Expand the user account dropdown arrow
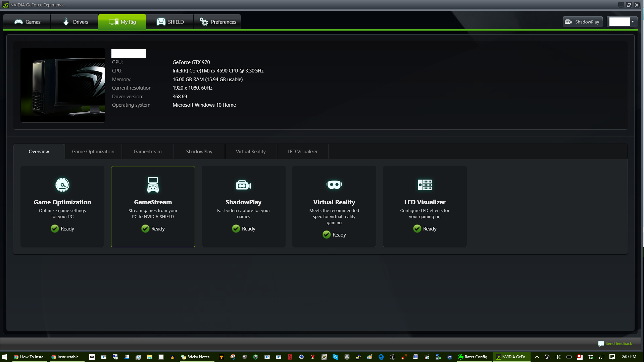Screen dimensions: 644x362 coord(633,22)
